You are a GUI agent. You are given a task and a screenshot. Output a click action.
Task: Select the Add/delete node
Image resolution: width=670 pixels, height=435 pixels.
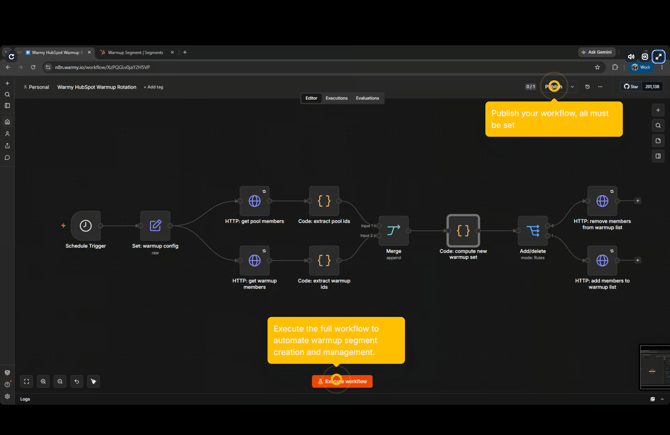[533, 231]
